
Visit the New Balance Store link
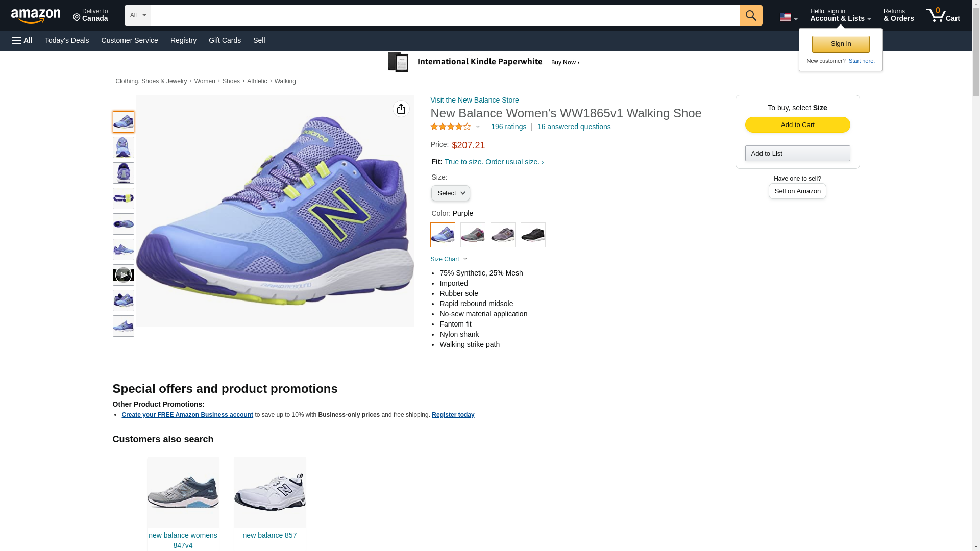point(474,100)
